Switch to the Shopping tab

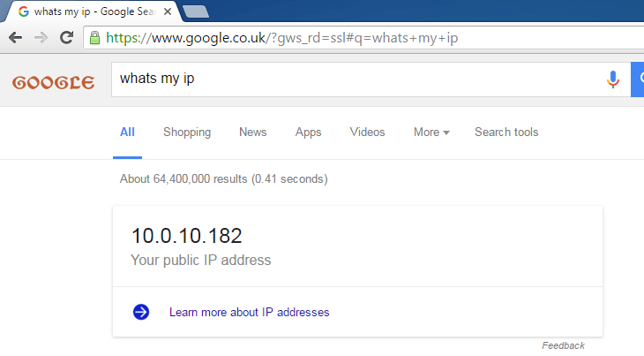pos(187,132)
